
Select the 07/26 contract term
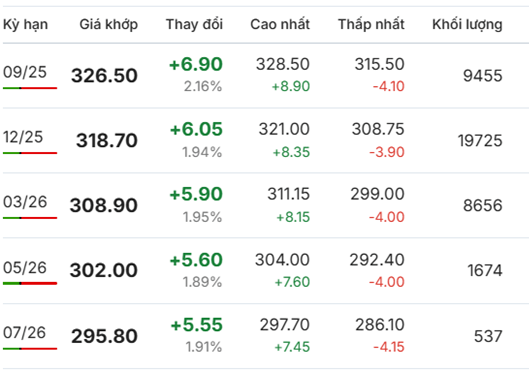(24, 333)
